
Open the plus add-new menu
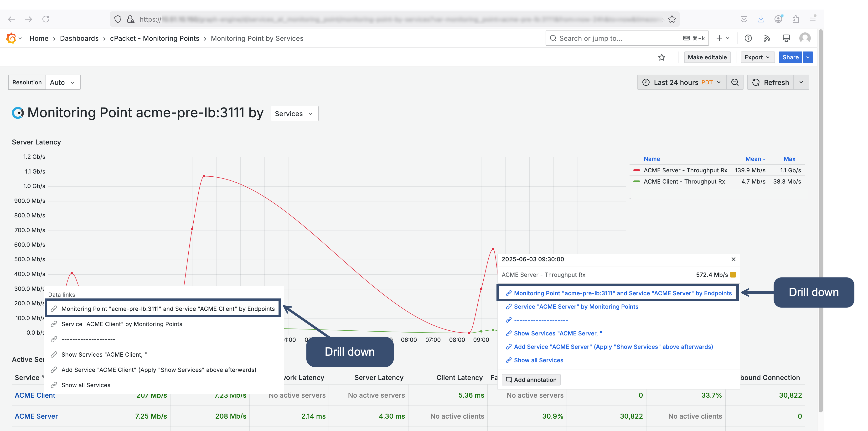(723, 38)
